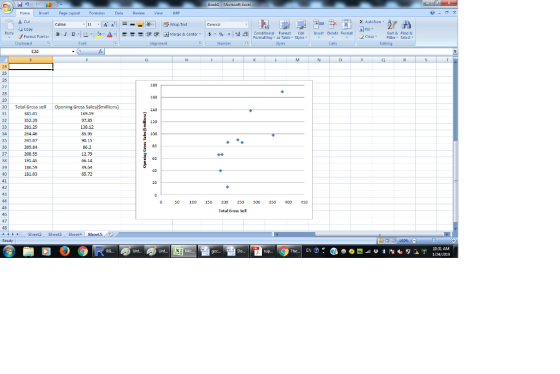Switch to the Data tab
The image size is (560, 374).
(x=119, y=13)
